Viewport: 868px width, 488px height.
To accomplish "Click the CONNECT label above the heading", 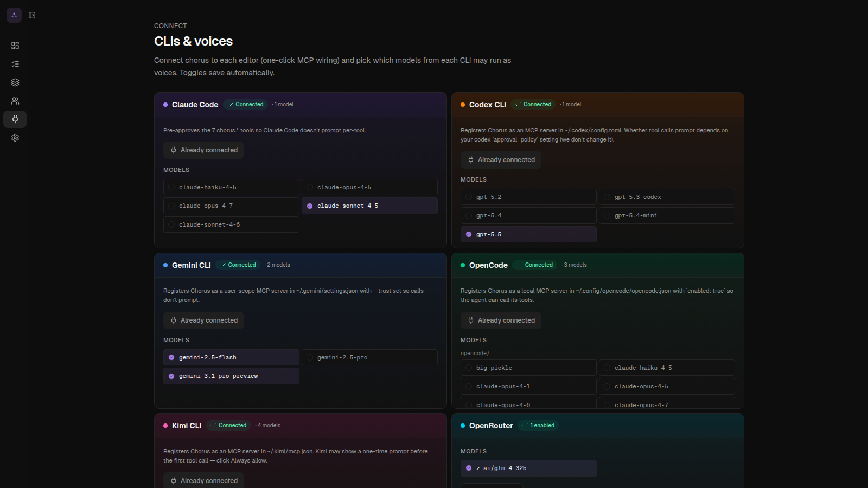I will coord(170,26).
